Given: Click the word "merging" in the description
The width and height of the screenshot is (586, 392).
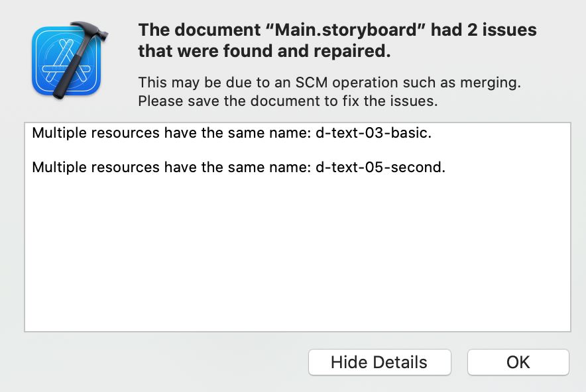Looking at the screenshot, I should click(489, 83).
